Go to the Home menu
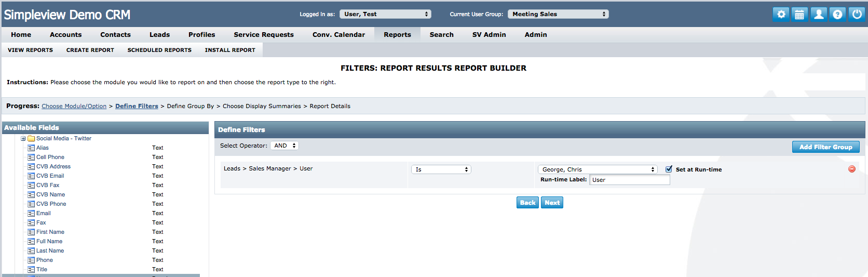The width and height of the screenshot is (868, 277). [x=21, y=35]
